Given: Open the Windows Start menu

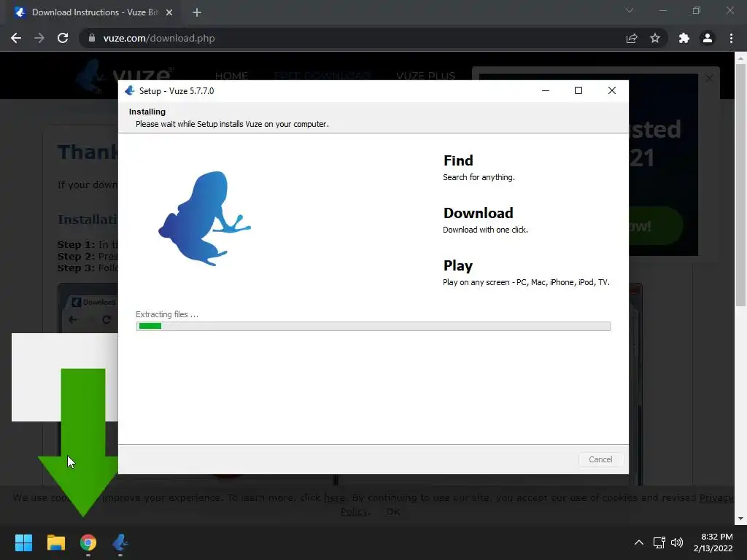Looking at the screenshot, I should [23, 542].
